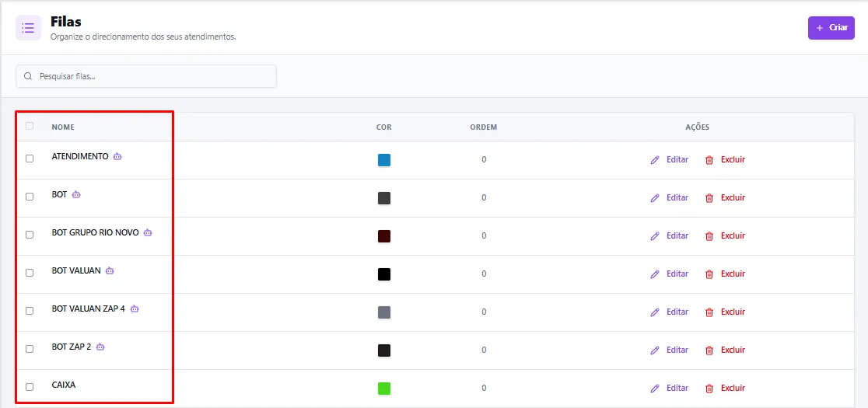The image size is (868, 408).
Task: Click the trash icon in BOT GRUPO RIO NOVO row
Action: [709, 236]
